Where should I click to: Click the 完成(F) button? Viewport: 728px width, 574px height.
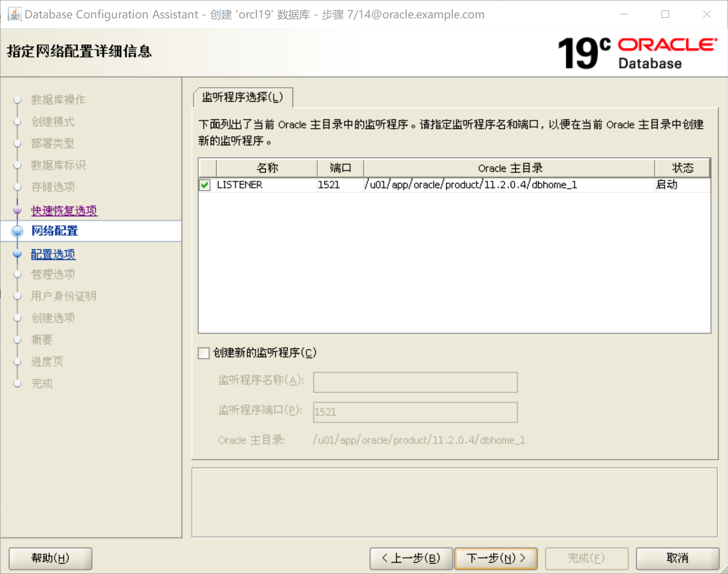(587, 558)
